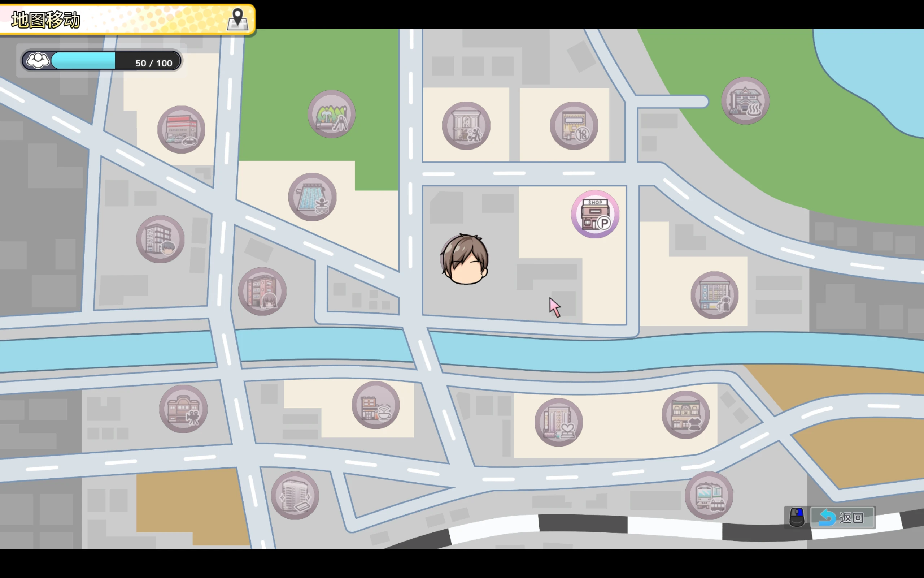Image resolution: width=924 pixels, height=578 pixels.
Task: Visit the gym building with running figure
Action: pos(466,126)
